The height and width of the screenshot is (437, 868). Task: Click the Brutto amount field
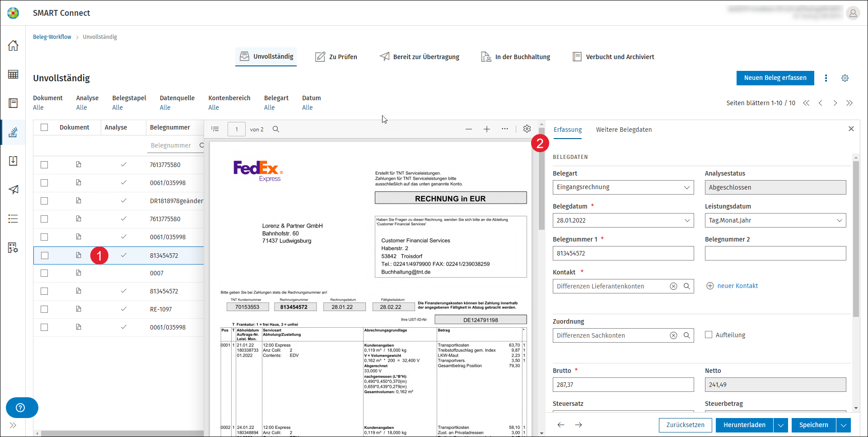[x=623, y=385]
